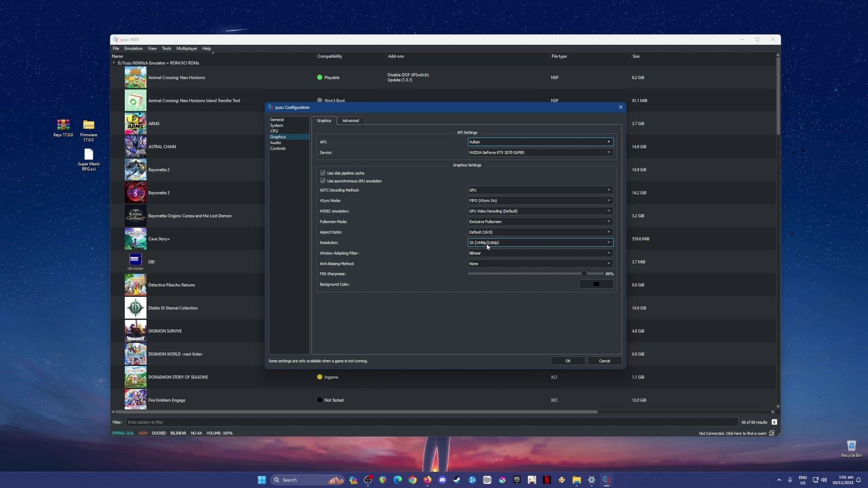Open Windows Start menu

[262, 480]
